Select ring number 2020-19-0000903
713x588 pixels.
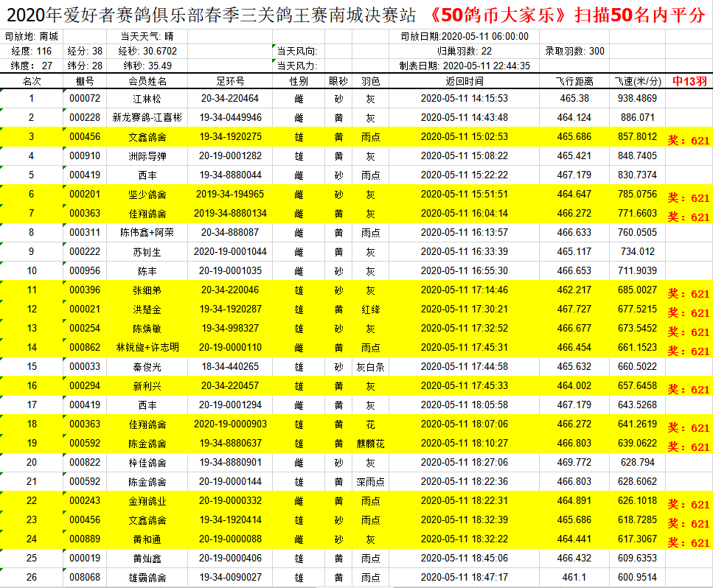click(230, 424)
